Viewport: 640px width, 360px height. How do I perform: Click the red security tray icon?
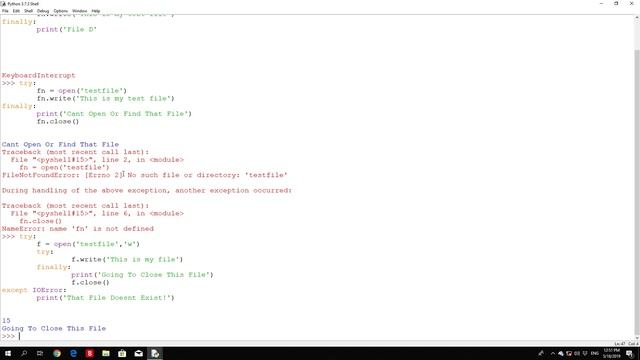(x=569, y=353)
